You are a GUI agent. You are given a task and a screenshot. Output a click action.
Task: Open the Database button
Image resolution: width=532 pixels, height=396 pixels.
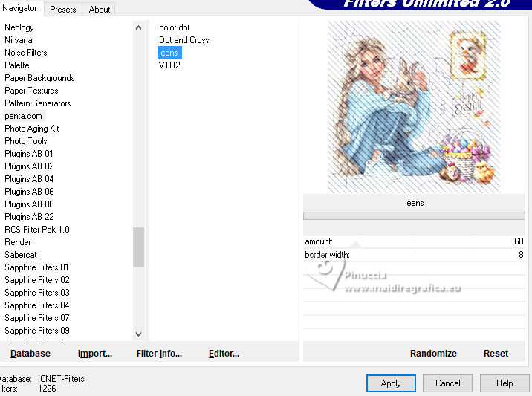click(30, 354)
